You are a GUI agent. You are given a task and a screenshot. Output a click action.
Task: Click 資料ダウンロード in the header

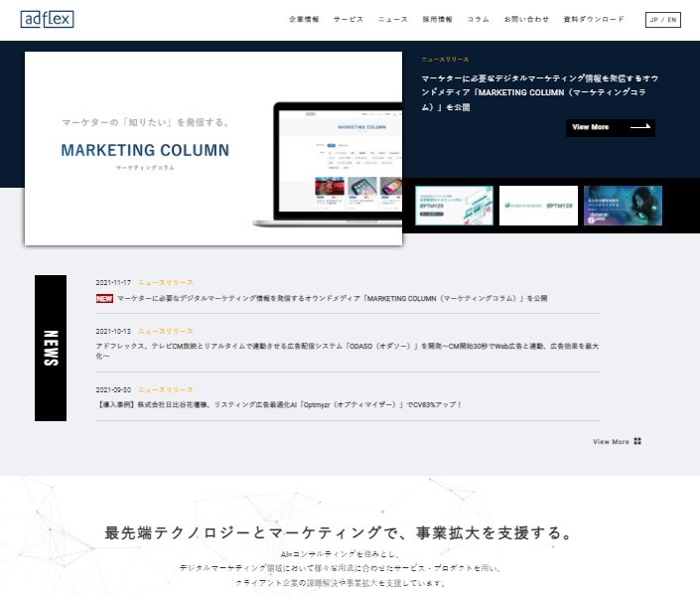coord(594,19)
